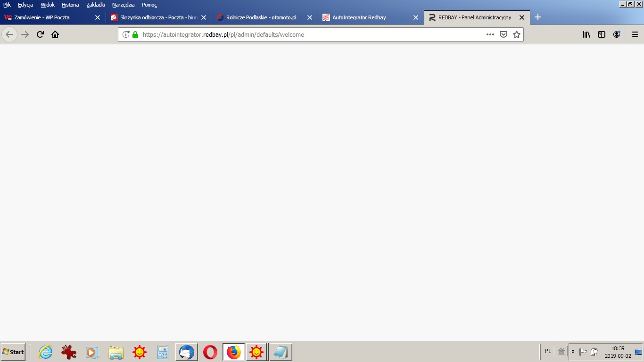Bookmark this page with star icon

(516, 34)
